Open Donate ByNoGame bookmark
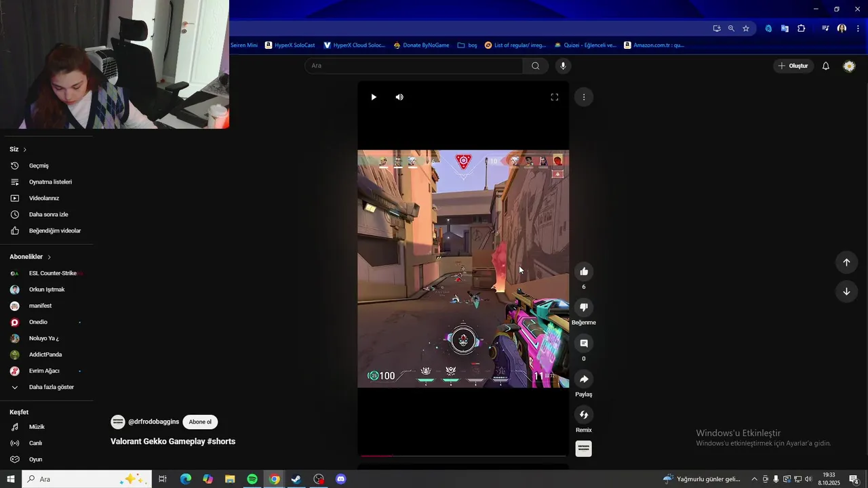The width and height of the screenshot is (868, 488). point(421,45)
